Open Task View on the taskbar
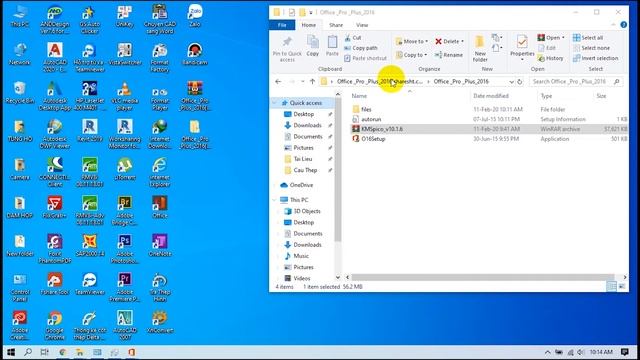The height and width of the screenshot is (360, 640). (x=44, y=352)
